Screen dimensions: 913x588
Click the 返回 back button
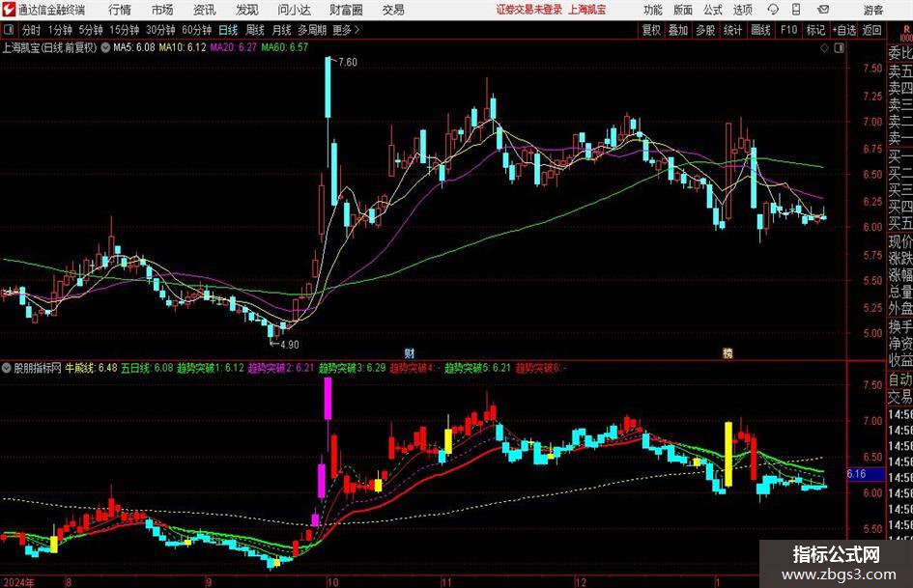[871, 30]
